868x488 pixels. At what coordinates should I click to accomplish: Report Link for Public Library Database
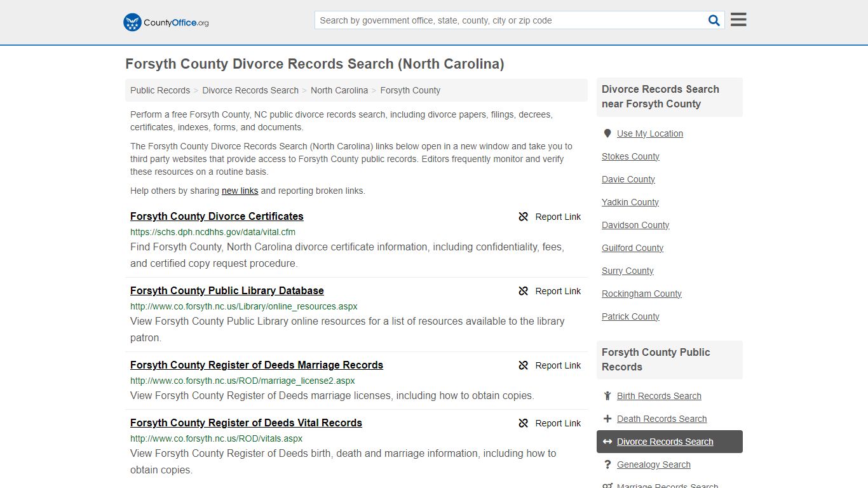coord(550,291)
